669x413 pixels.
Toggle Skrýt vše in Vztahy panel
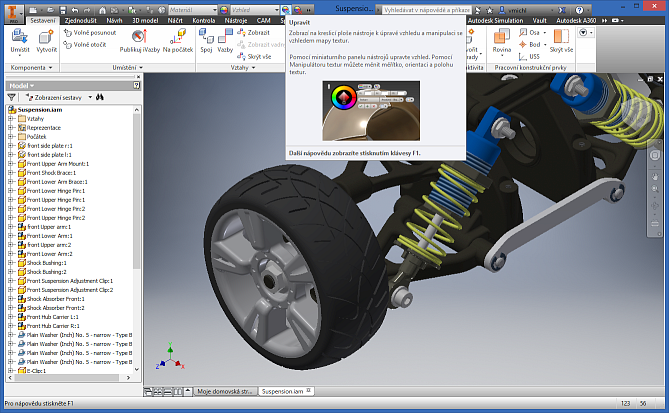[258, 57]
